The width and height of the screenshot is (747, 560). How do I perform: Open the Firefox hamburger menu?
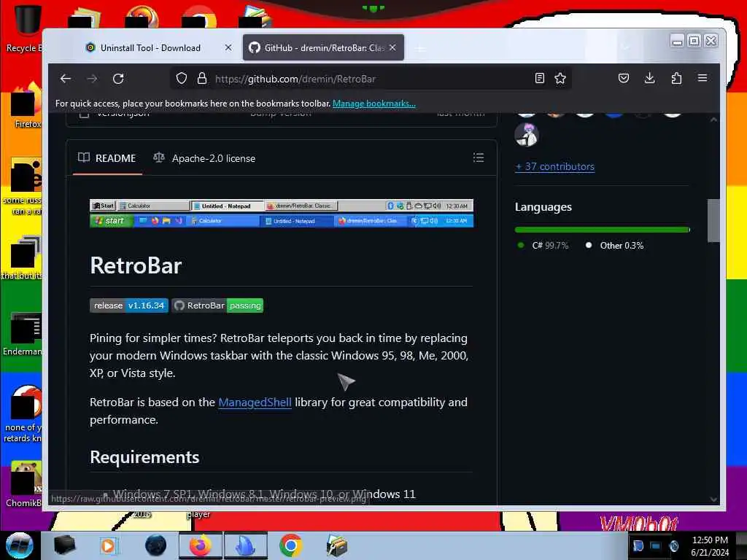703,77
